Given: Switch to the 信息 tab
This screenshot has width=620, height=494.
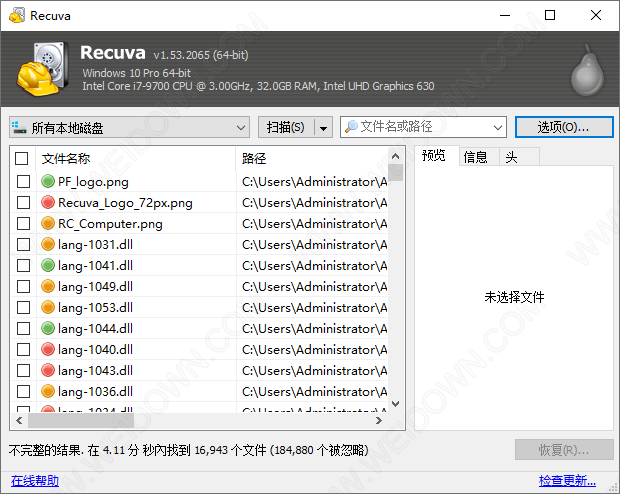Looking at the screenshot, I should pos(475,157).
